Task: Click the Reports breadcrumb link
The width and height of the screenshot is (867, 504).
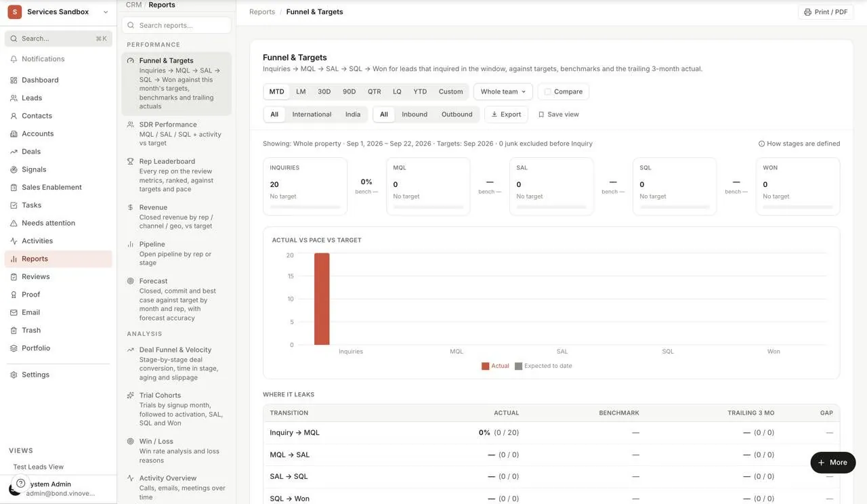Action: click(x=262, y=12)
